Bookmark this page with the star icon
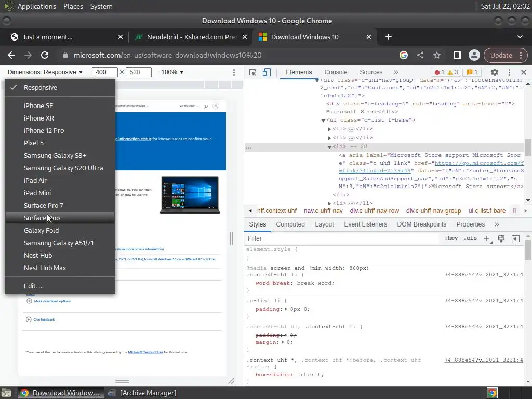Screen dimensions: 532x399 click(437, 55)
